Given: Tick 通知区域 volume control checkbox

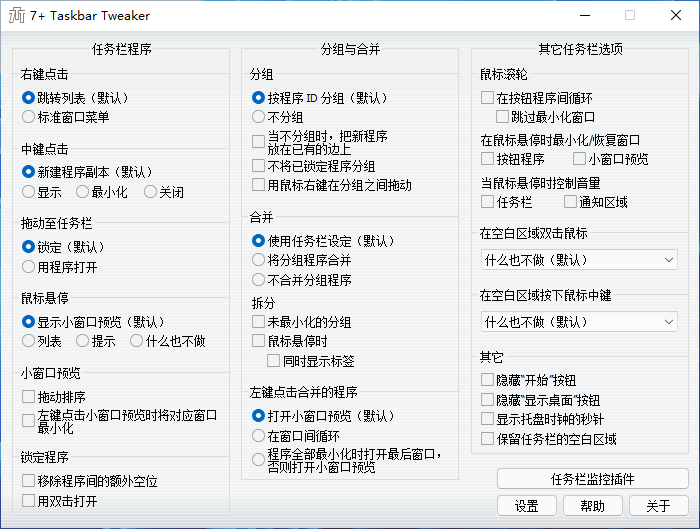Looking at the screenshot, I should pyautogui.click(x=570, y=202).
